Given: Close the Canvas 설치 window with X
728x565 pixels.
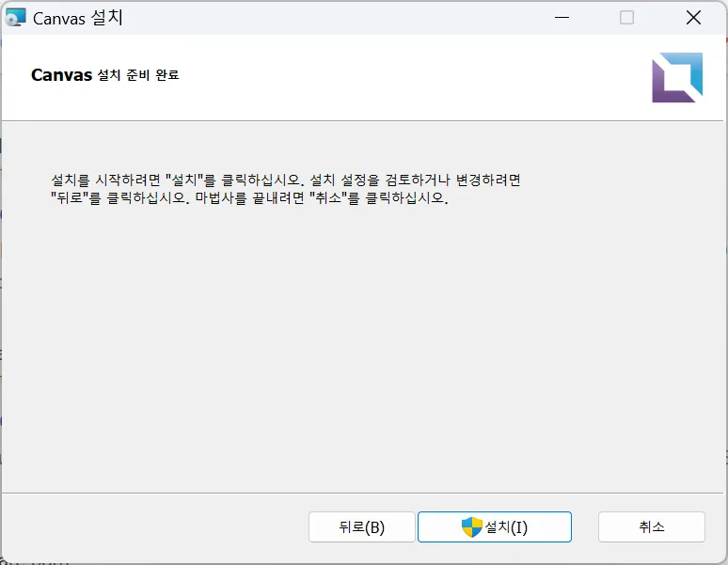Looking at the screenshot, I should (693, 18).
